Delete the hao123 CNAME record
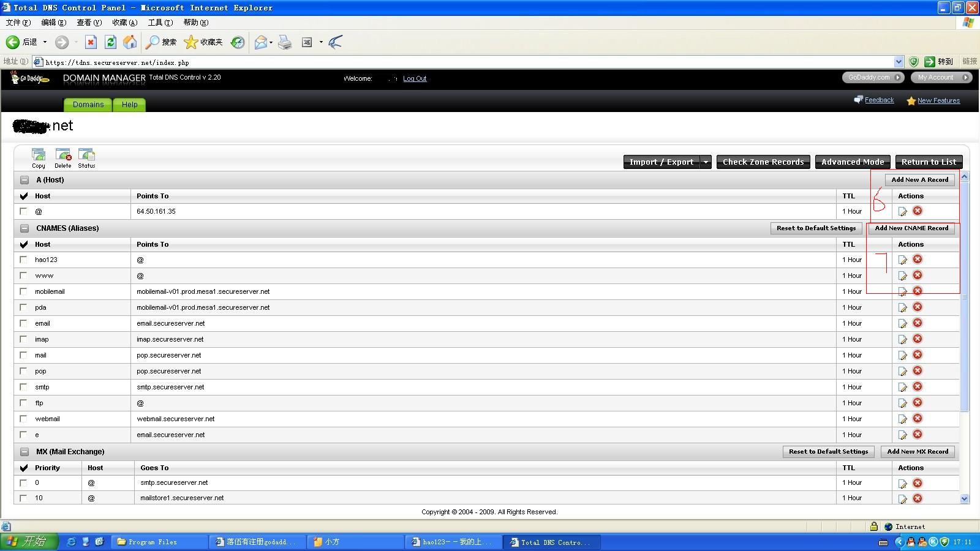980x551 pixels. [x=918, y=259]
